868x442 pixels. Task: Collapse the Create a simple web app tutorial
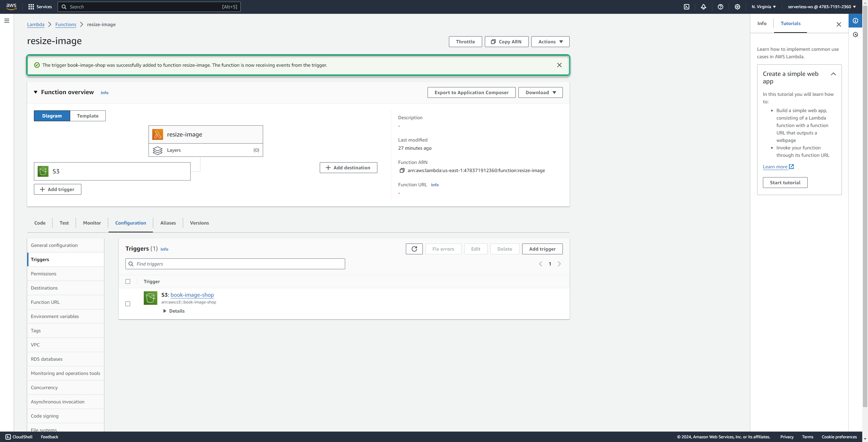pyautogui.click(x=833, y=74)
